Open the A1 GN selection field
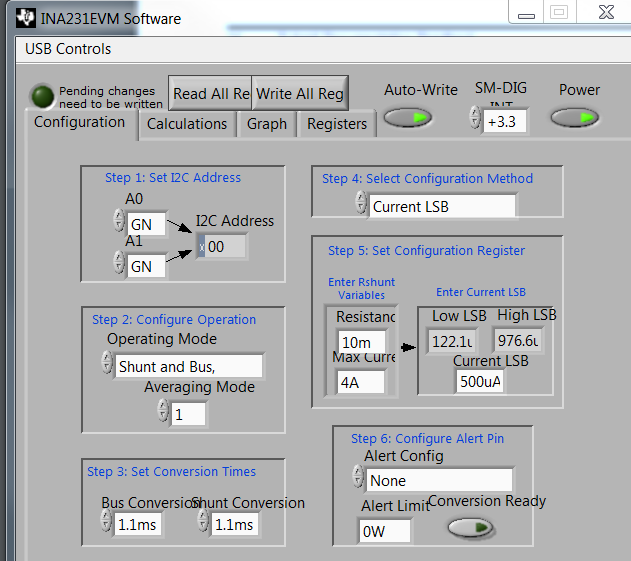 point(146,266)
